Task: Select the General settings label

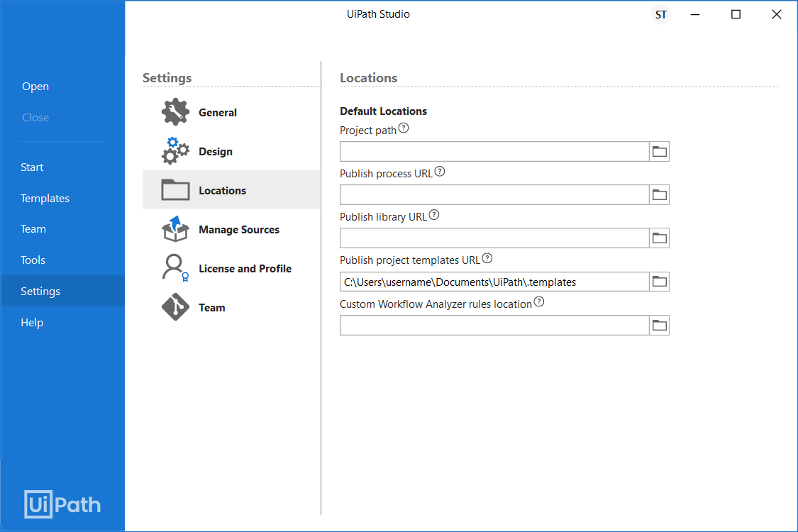Action: click(x=218, y=113)
